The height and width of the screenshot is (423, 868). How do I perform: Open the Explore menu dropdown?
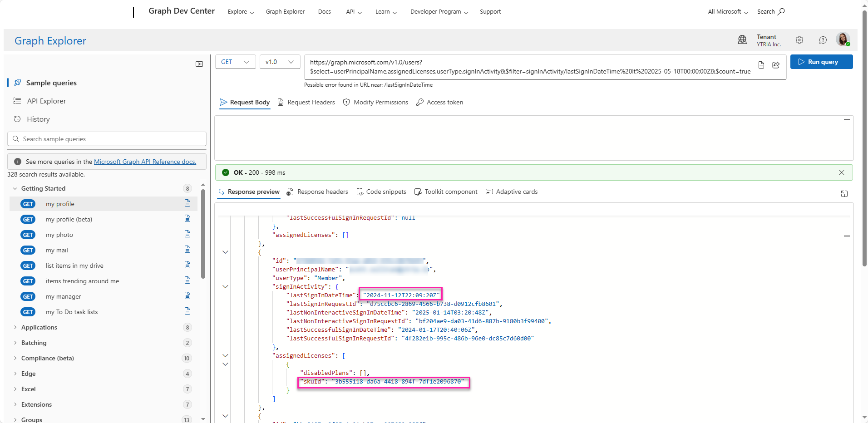click(x=241, y=12)
